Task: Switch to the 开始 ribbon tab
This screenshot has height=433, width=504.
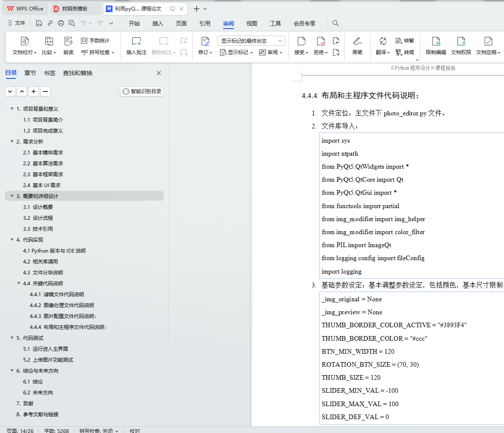Action: click(134, 23)
